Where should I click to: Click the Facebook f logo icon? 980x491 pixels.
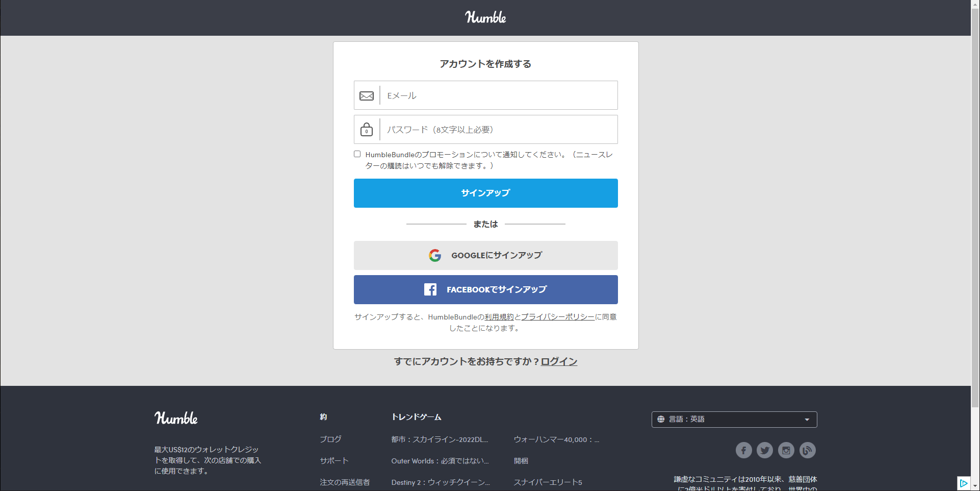[430, 289]
